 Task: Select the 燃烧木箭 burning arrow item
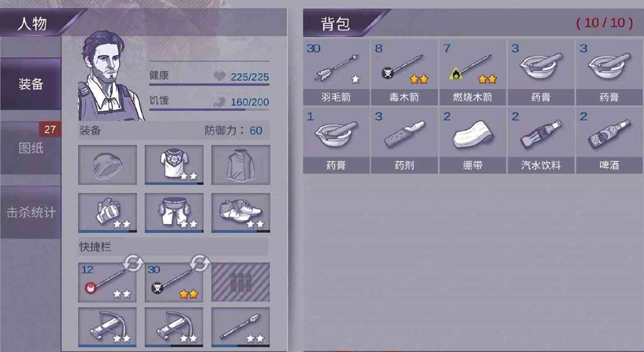point(472,73)
